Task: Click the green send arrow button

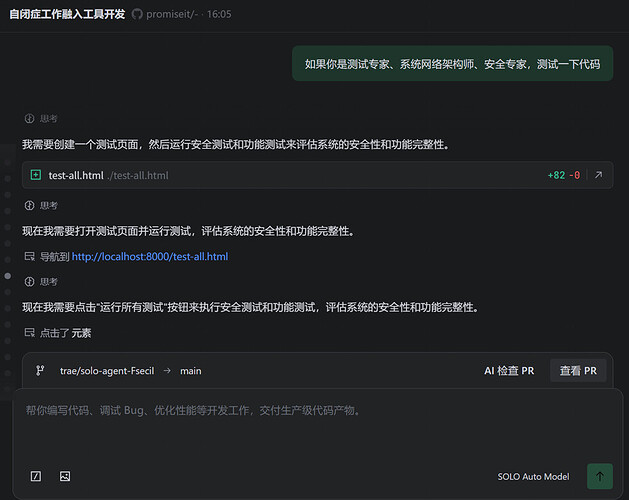Action: tap(600, 476)
